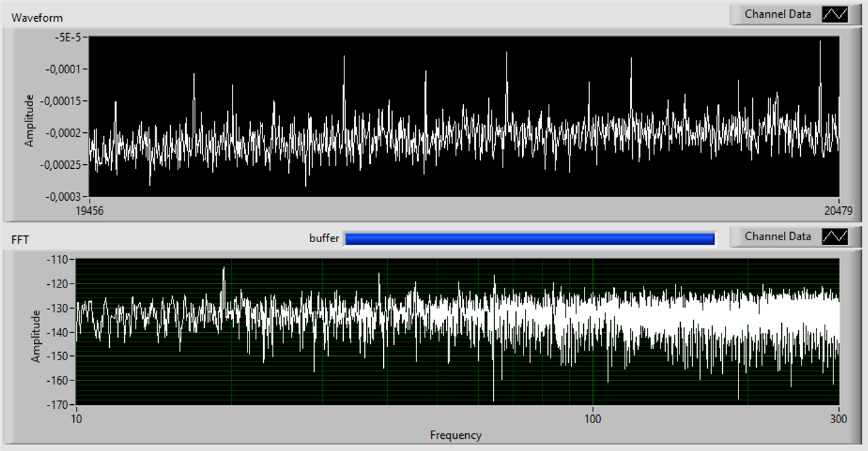Click the blue buffer progress bar
The width and height of the screenshot is (868, 451).
tap(530, 238)
